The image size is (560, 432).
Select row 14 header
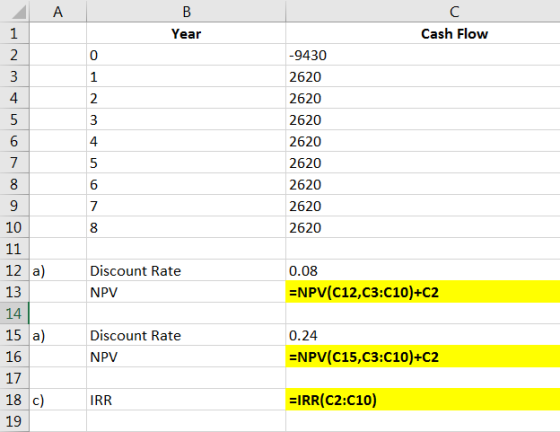coord(14,313)
